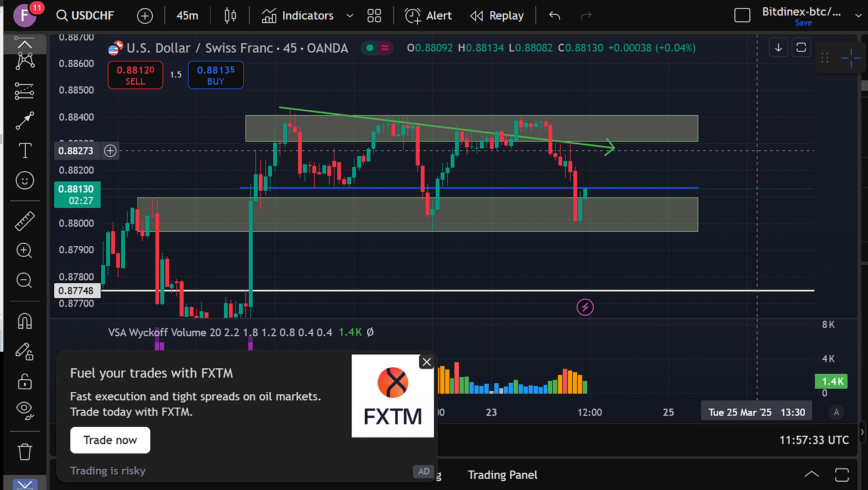Activate the Zoom In tool
The width and height of the screenshot is (868, 490).
pyautogui.click(x=25, y=250)
